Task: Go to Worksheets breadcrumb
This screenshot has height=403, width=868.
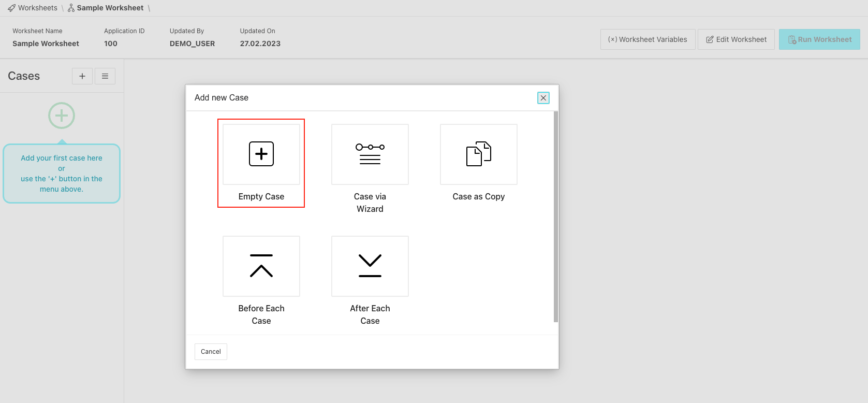Action: tap(33, 8)
